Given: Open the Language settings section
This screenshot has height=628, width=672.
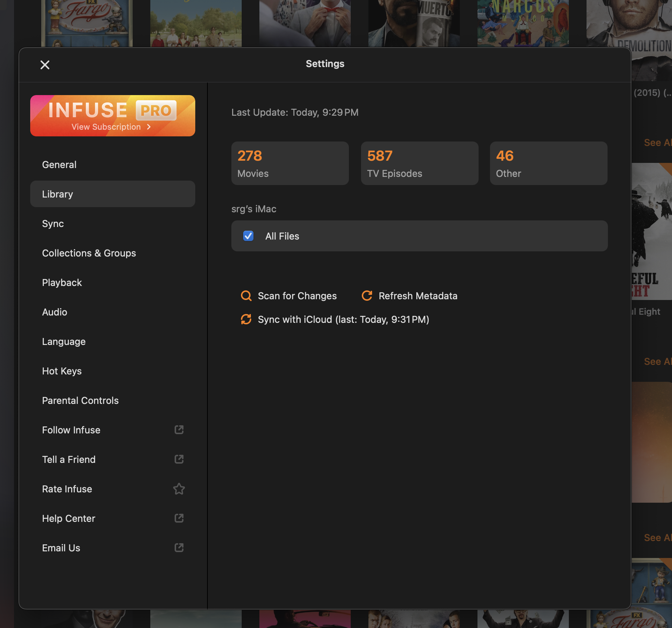Looking at the screenshot, I should click(113, 342).
